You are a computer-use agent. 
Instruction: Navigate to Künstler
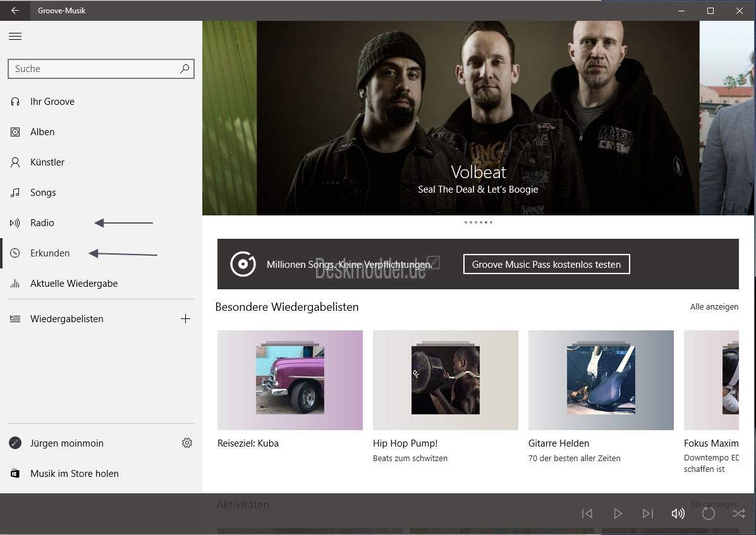(x=101, y=162)
